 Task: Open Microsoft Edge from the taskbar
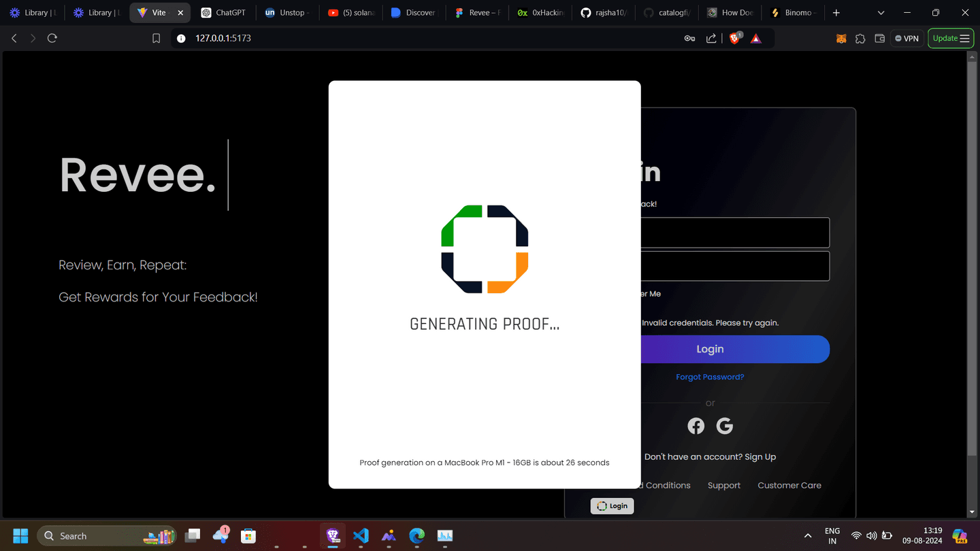(x=416, y=536)
